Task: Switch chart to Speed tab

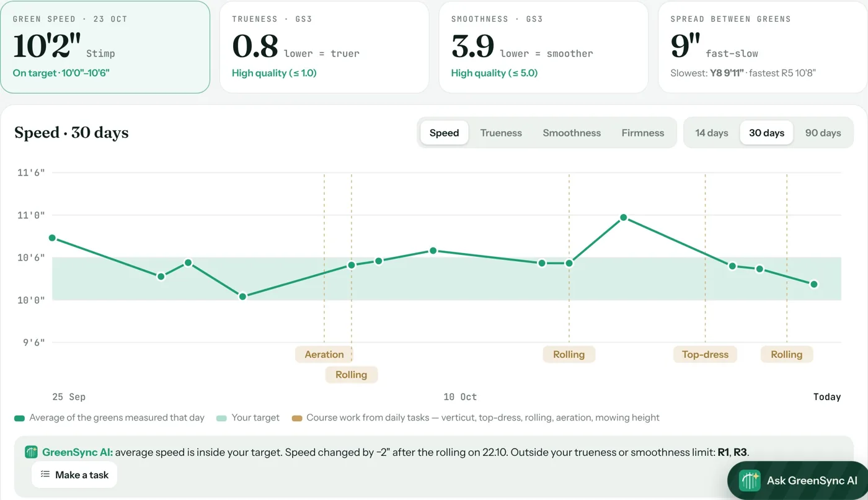Action: 444,133
